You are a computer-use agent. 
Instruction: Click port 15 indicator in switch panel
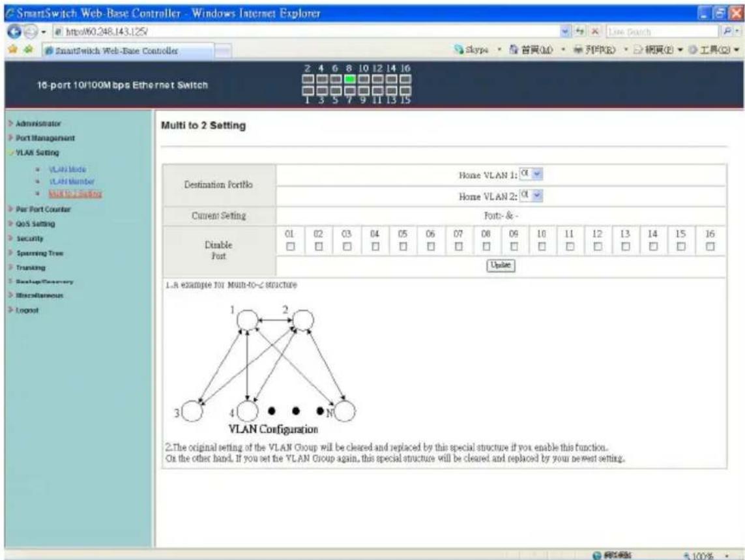pos(405,91)
